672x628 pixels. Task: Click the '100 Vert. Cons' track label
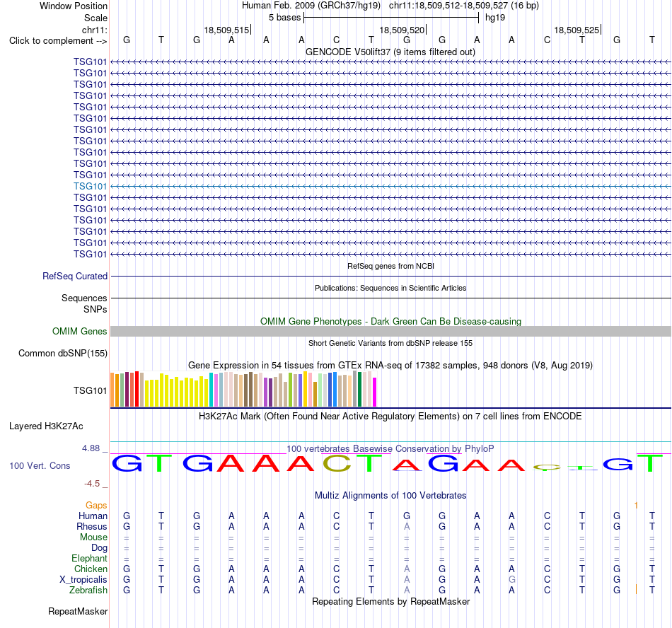pos(40,465)
